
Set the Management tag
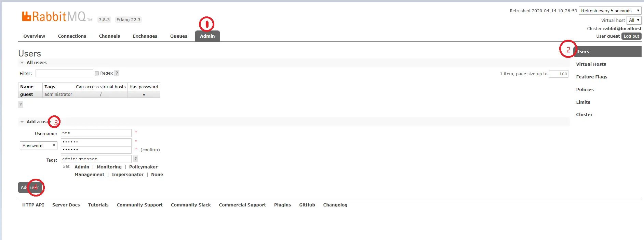[x=89, y=174]
